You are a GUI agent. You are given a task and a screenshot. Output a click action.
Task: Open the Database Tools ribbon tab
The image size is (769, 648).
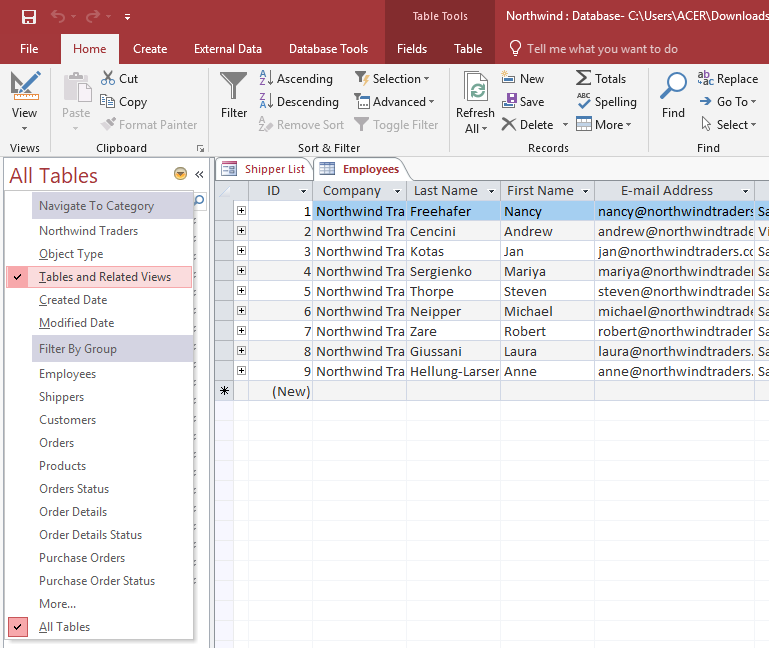pyautogui.click(x=328, y=48)
